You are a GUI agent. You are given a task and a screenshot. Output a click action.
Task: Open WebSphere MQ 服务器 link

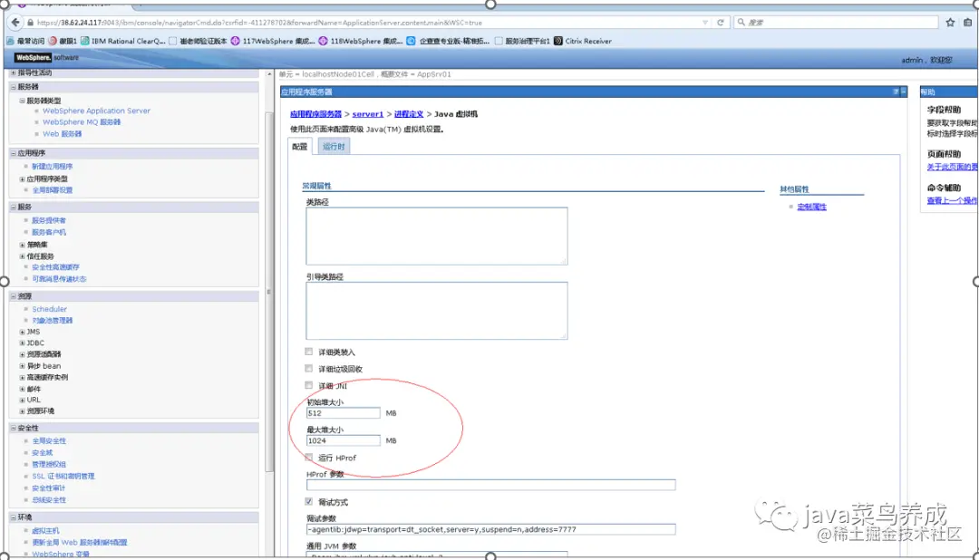point(82,122)
